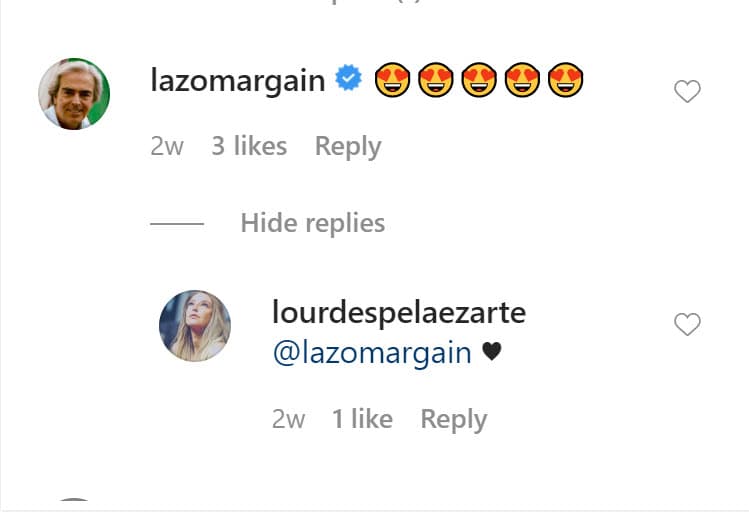Click the lazomargain username
This screenshot has width=749, height=512.
click(x=238, y=80)
